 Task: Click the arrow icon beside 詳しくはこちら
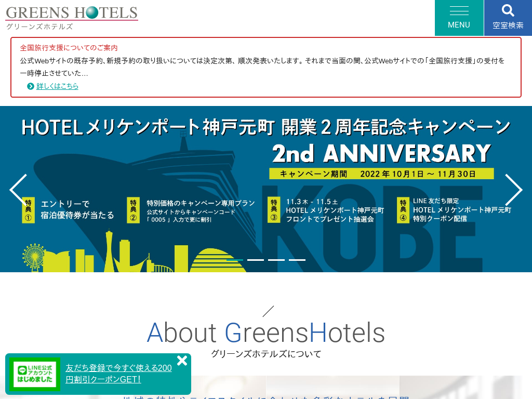pyautogui.click(x=31, y=86)
